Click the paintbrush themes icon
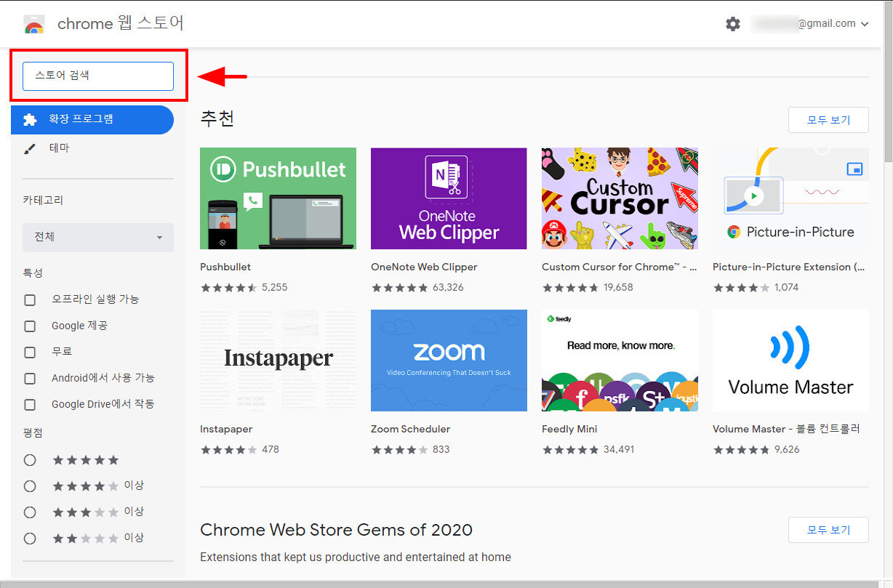Viewport: 893px width, 588px height. coord(30,148)
